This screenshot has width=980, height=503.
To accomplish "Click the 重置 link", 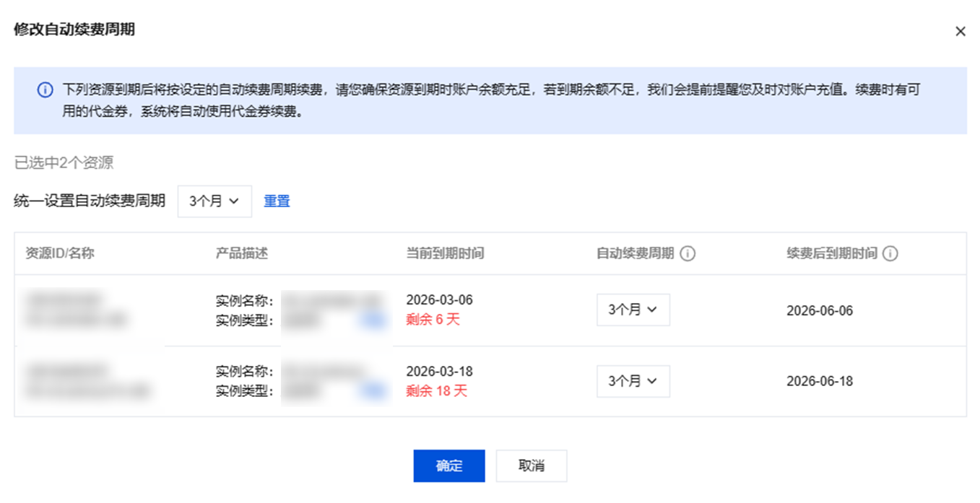I will coord(277,201).
